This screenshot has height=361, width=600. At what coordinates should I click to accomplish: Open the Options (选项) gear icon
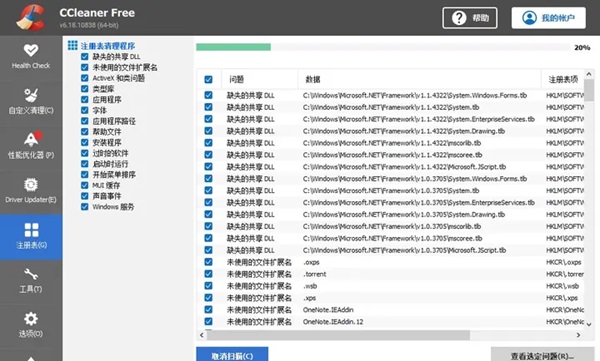pyautogui.click(x=31, y=319)
